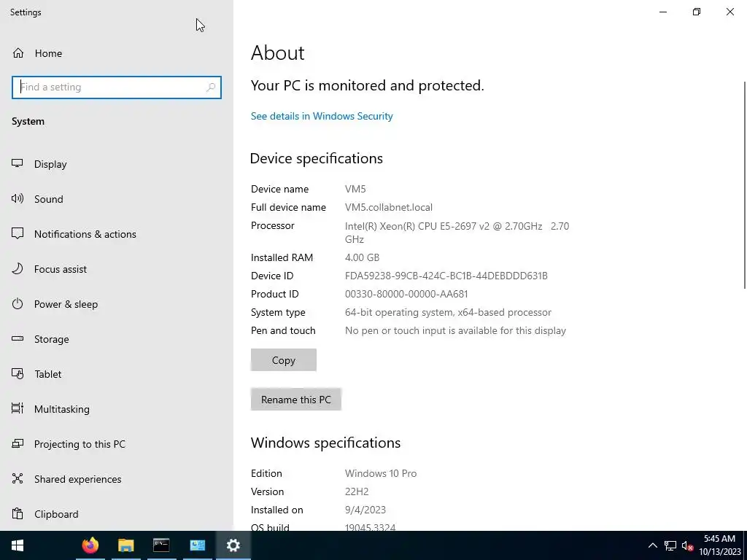Click the System section header in sidebar
This screenshot has width=747, height=560.
click(x=28, y=122)
